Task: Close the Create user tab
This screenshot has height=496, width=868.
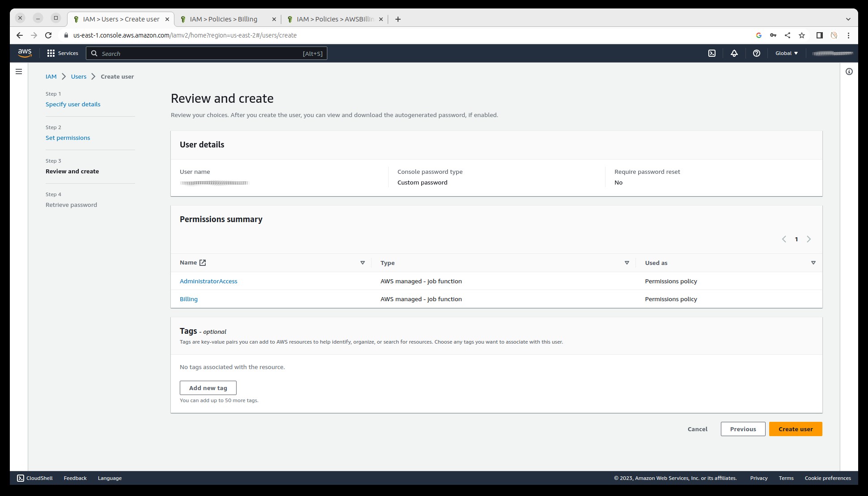Action: coord(167,19)
